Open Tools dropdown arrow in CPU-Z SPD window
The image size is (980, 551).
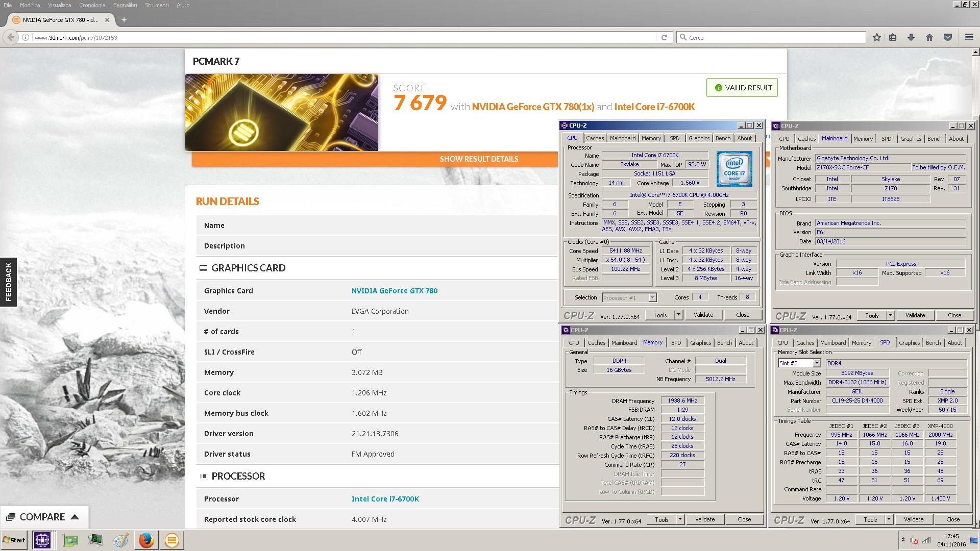pos(889,519)
